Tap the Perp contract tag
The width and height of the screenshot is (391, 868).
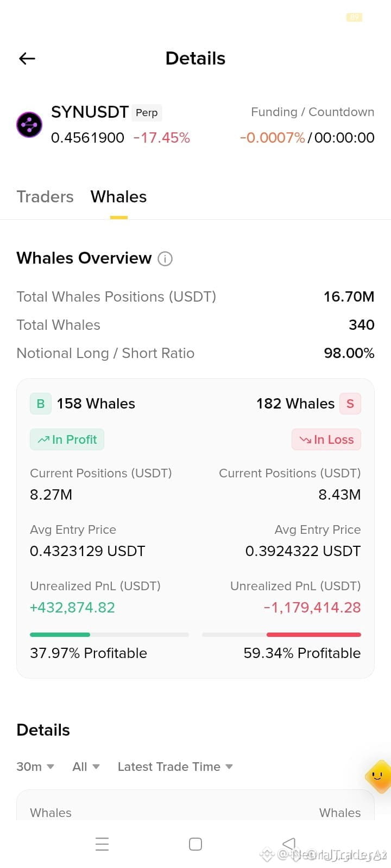147,112
